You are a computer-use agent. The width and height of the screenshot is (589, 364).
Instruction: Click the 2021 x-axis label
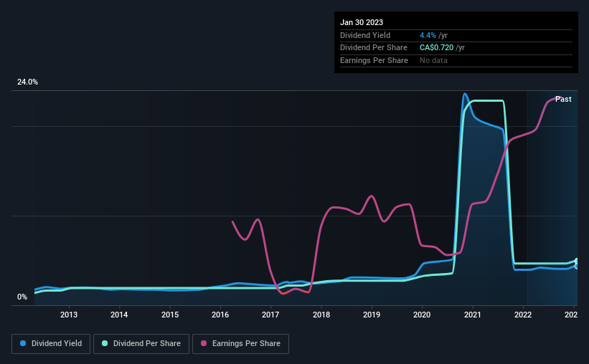coord(473,315)
